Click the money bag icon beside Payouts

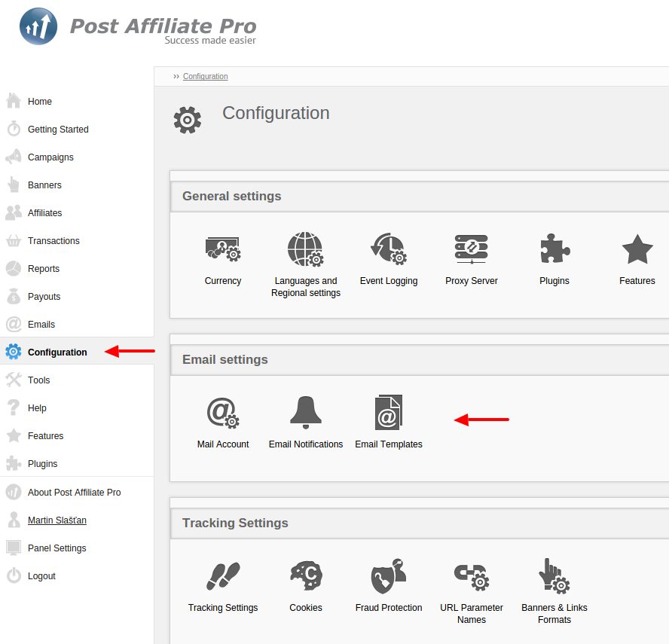pos(14,296)
